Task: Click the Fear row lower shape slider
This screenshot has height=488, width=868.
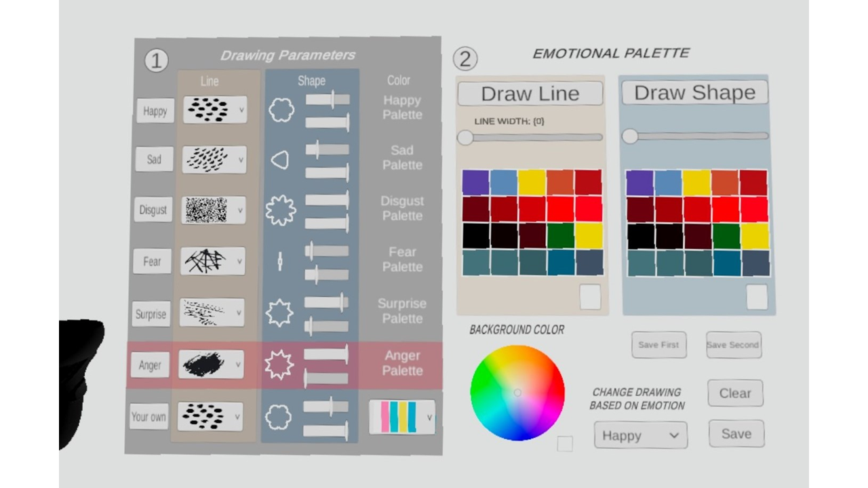Action: coord(327,274)
